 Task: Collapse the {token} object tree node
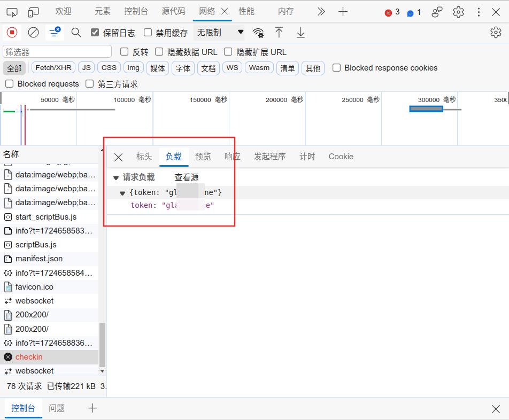coord(122,193)
